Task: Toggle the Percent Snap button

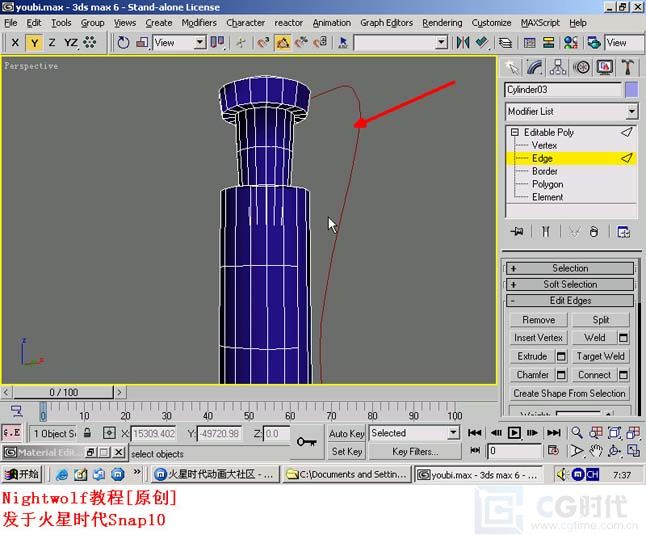Action: [302, 42]
